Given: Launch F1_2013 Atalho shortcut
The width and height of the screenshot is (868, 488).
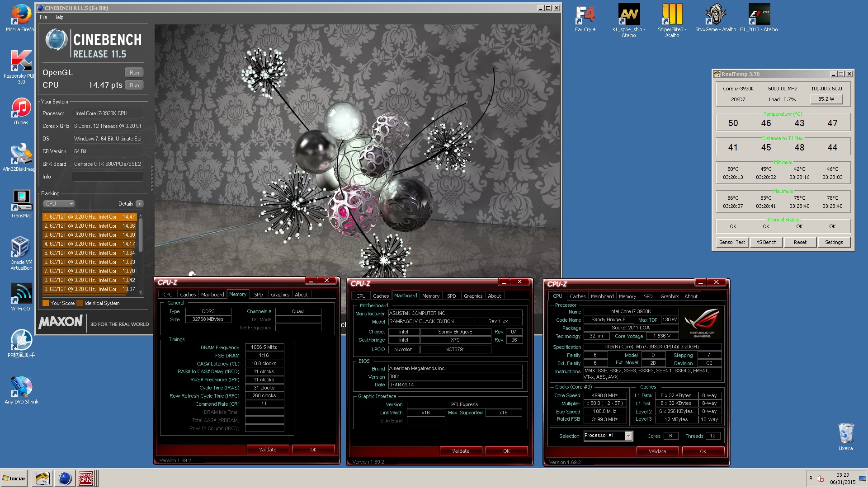Looking at the screenshot, I should pos(759,18).
